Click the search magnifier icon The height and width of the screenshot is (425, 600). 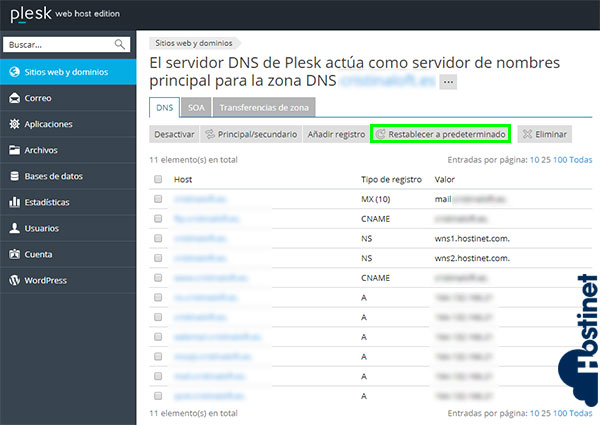pyautogui.click(x=120, y=44)
